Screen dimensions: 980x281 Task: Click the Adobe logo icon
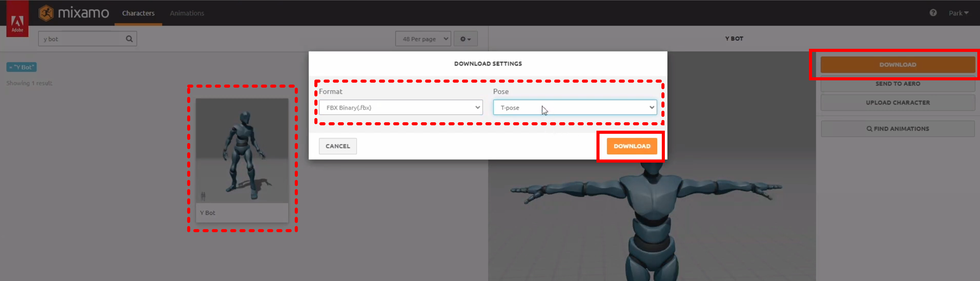pos(17,19)
